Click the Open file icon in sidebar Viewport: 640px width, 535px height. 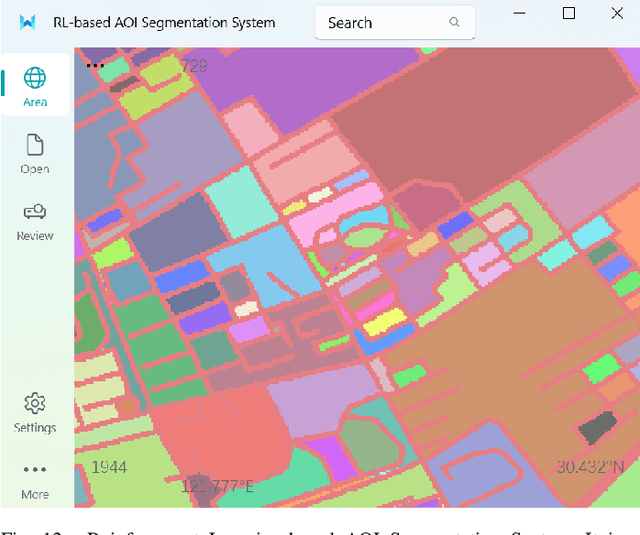[x=35, y=153]
